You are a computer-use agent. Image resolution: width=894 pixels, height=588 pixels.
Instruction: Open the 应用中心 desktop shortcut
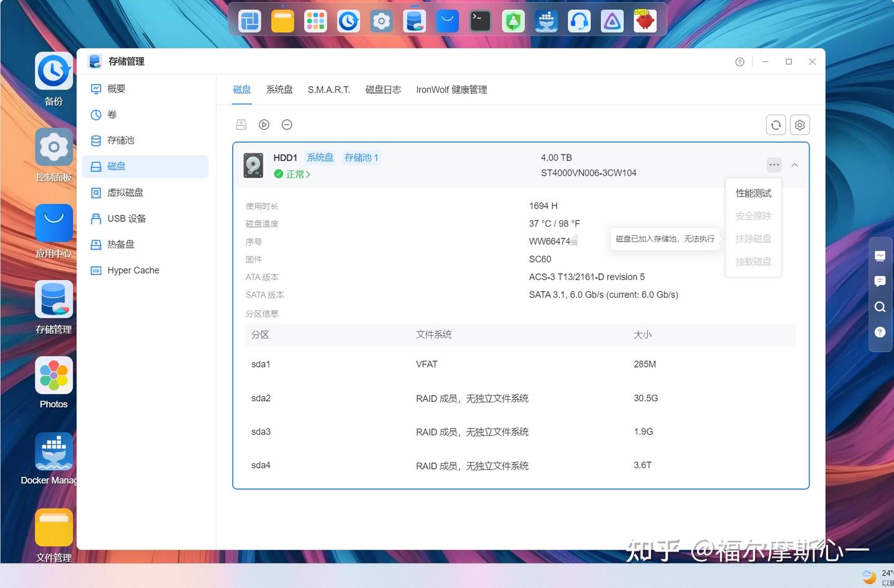point(54,231)
